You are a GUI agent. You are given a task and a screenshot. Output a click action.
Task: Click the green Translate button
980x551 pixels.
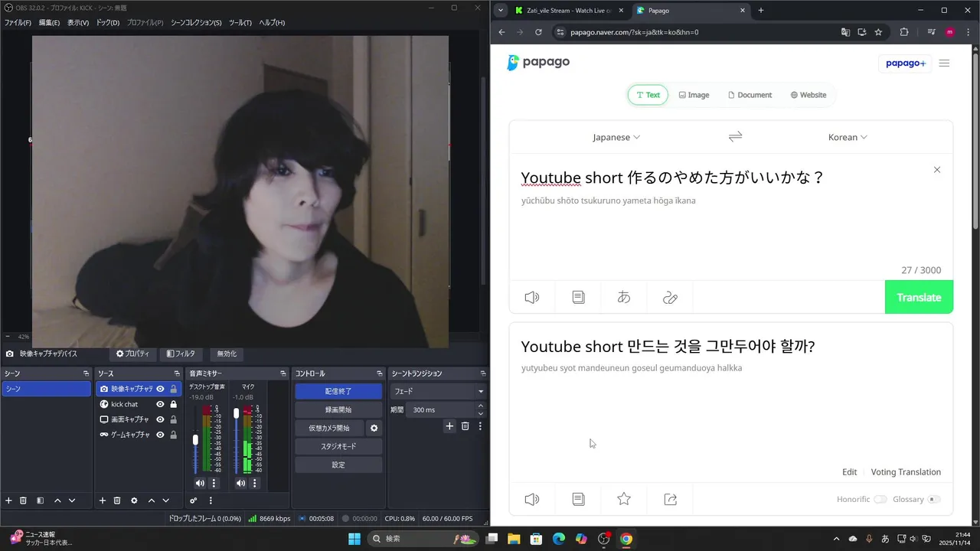click(x=919, y=297)
